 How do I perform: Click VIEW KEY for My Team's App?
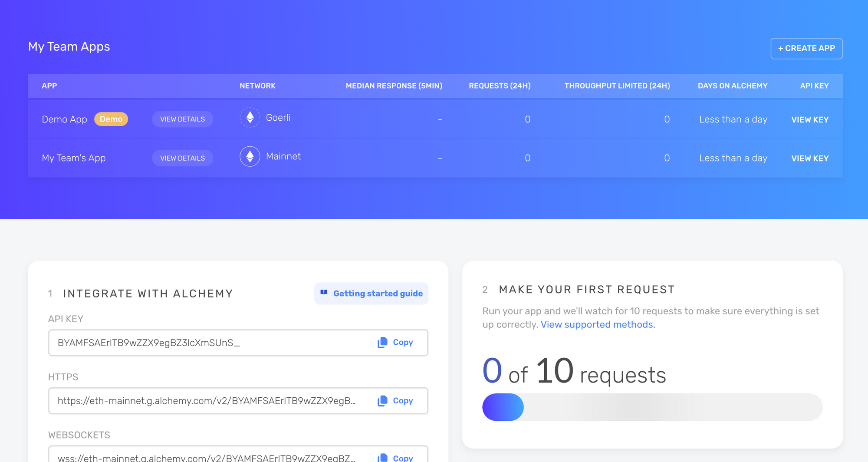pos(810,158)
